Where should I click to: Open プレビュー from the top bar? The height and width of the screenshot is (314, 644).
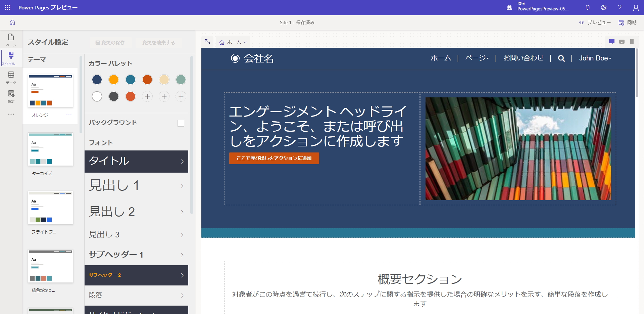click(595, 23)
